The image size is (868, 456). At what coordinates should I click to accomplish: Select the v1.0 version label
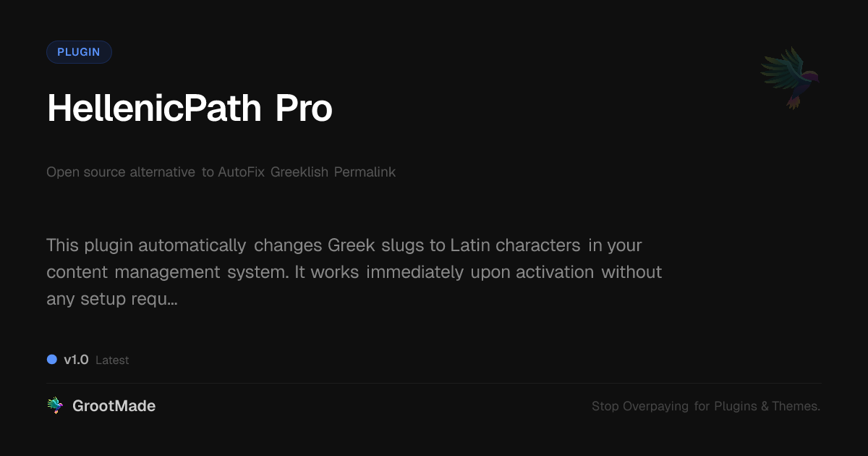tap(76, 360)
